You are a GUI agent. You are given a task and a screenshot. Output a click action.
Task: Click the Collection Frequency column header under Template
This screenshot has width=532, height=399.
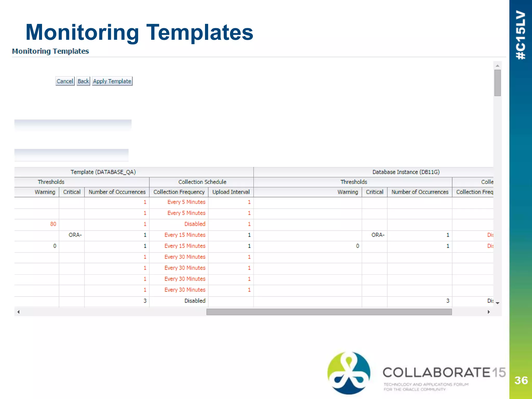point(179,192)
